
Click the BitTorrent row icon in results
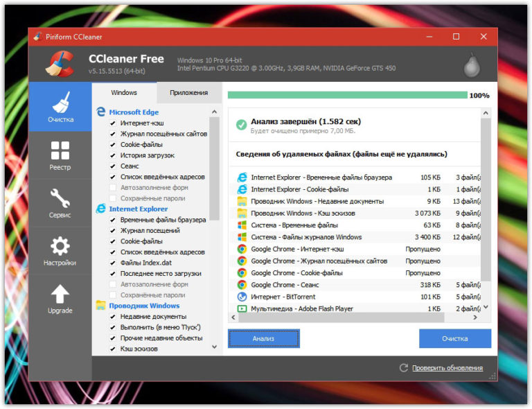click(x=242, y=297)
